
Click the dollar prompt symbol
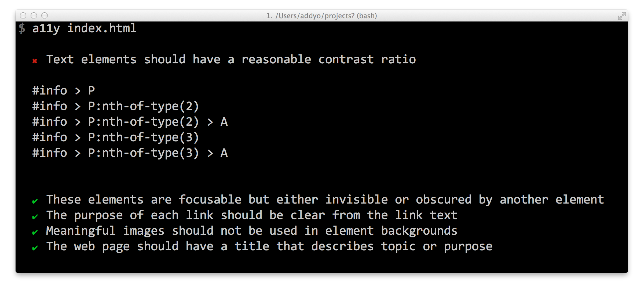click(22, 28)
